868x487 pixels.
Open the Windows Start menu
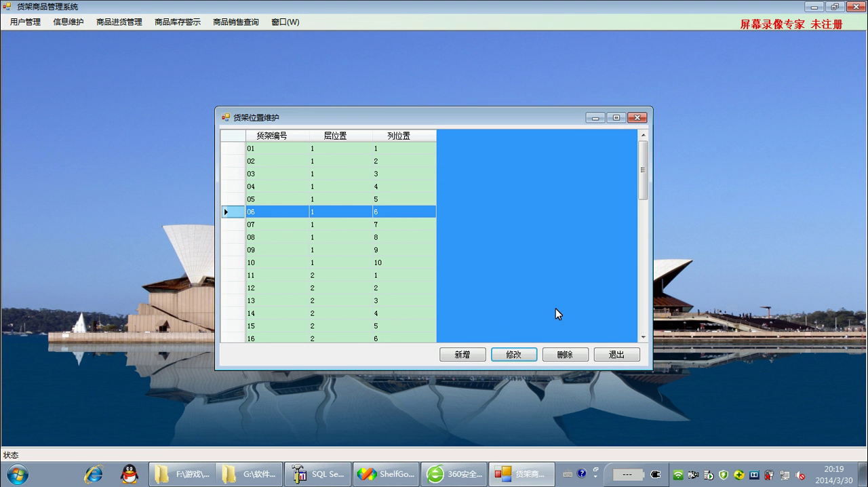tap(18, 474)
